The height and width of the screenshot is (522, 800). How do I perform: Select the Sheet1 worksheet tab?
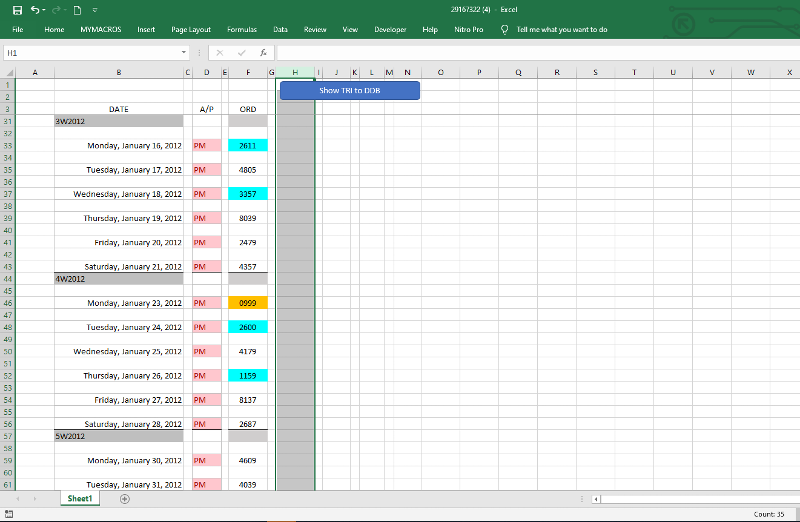(x=79, y=498)
